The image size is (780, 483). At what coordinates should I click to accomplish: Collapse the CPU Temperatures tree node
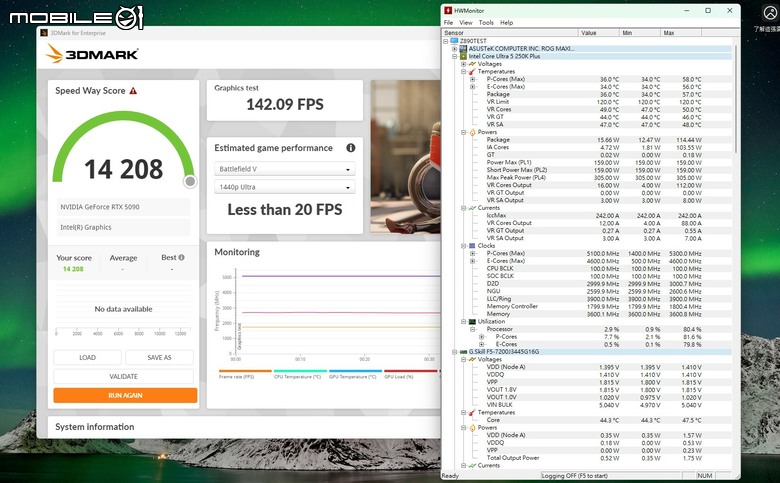[x=464, y=72]
